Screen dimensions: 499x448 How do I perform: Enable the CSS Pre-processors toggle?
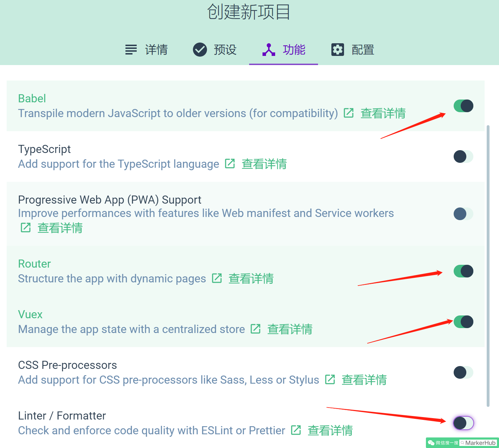click(464, 372)
